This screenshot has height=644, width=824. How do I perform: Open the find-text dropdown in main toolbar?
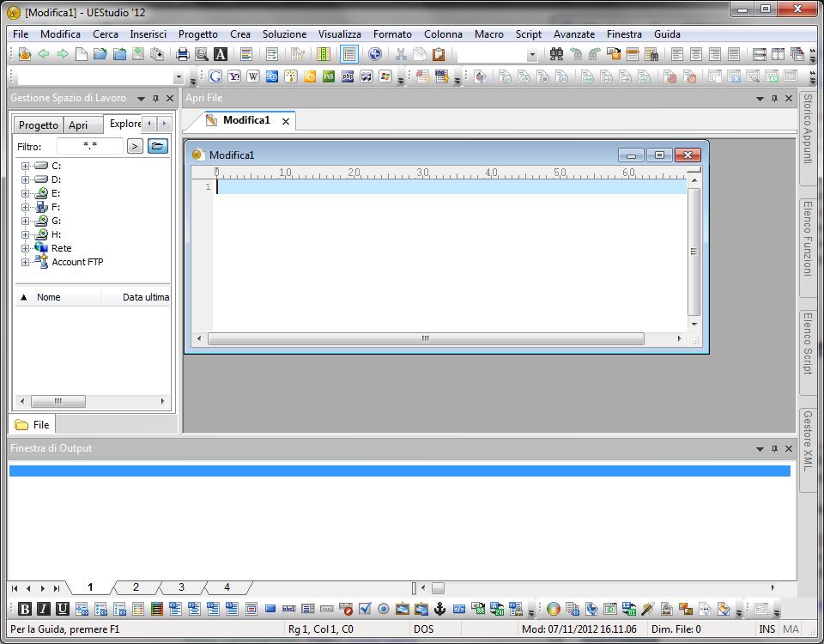[x=531, y=55]
